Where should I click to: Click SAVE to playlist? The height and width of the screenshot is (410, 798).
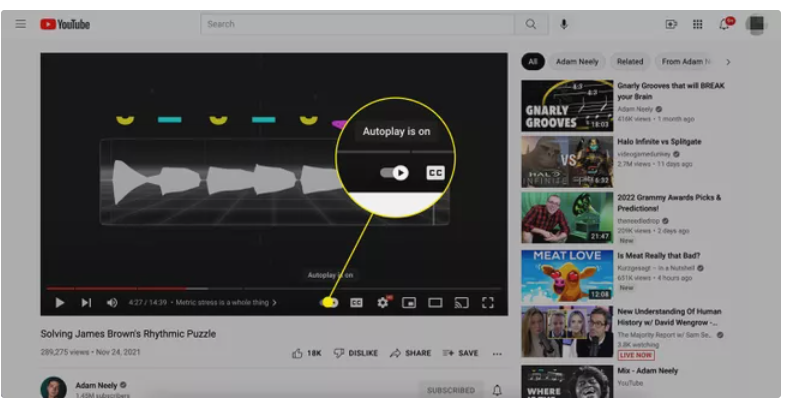point(461,353)
